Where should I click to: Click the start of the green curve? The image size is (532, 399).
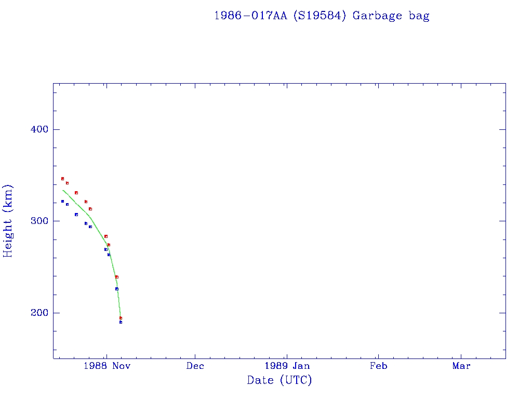[63, 190]
